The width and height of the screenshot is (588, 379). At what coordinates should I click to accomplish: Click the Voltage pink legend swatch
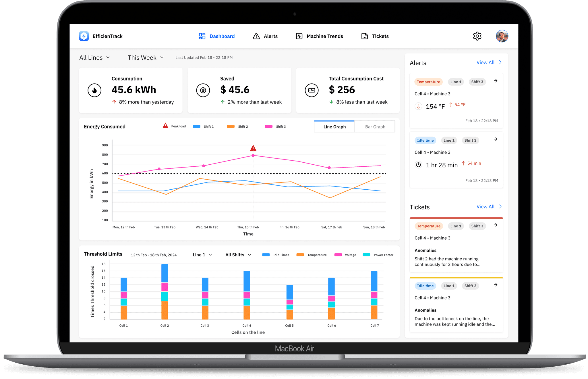pyautogui.click(x=338, y=255)
